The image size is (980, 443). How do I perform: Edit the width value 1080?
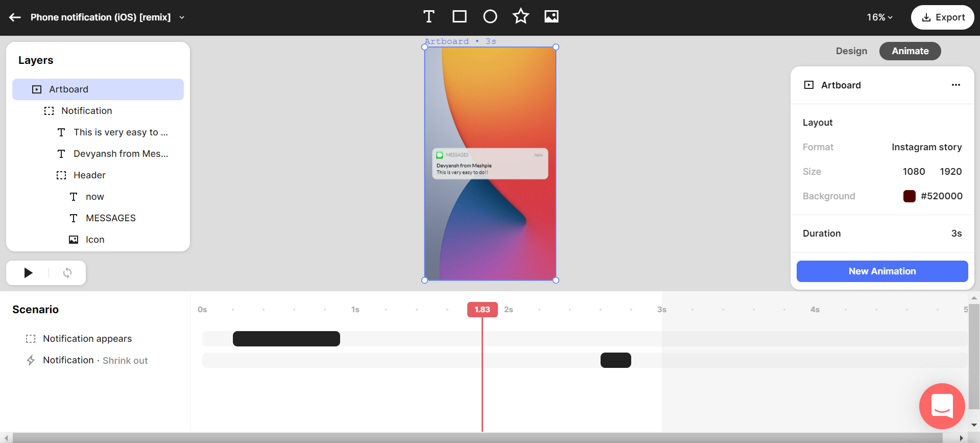[914, 172]
